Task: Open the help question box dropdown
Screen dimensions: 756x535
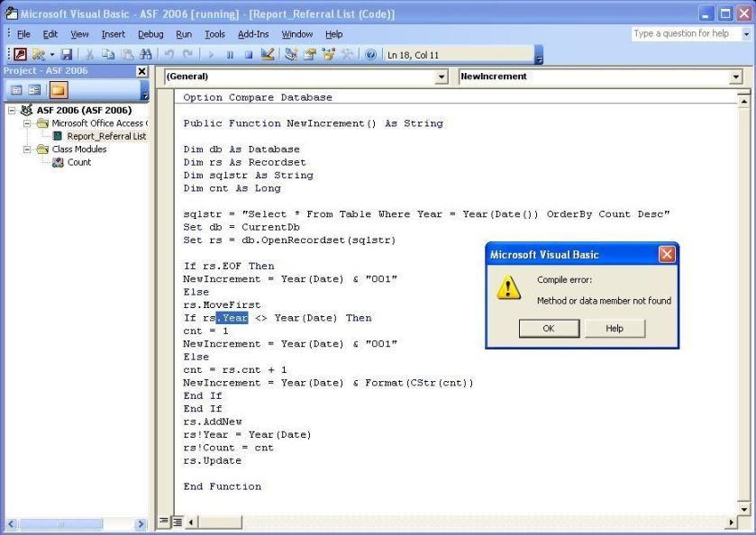Action: [x=746, y=34]
